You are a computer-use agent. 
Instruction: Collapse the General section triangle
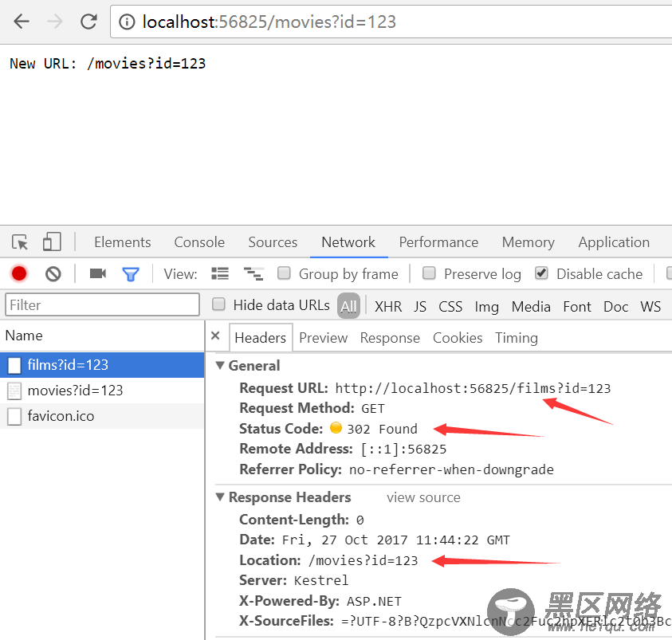click(220, 365)
